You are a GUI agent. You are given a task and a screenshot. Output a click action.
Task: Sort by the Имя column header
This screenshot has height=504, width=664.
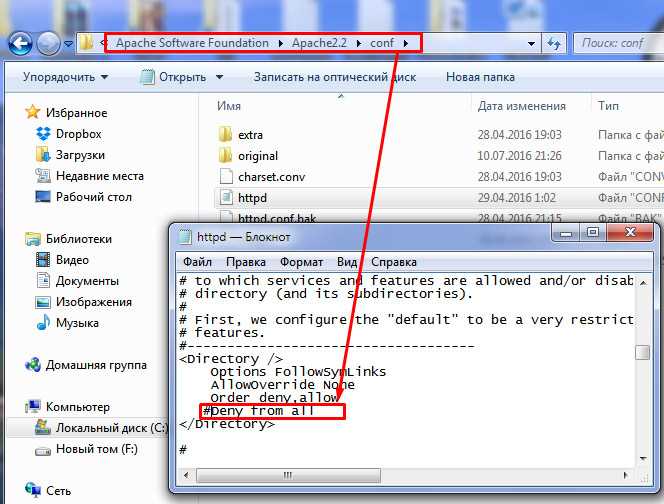229,106
